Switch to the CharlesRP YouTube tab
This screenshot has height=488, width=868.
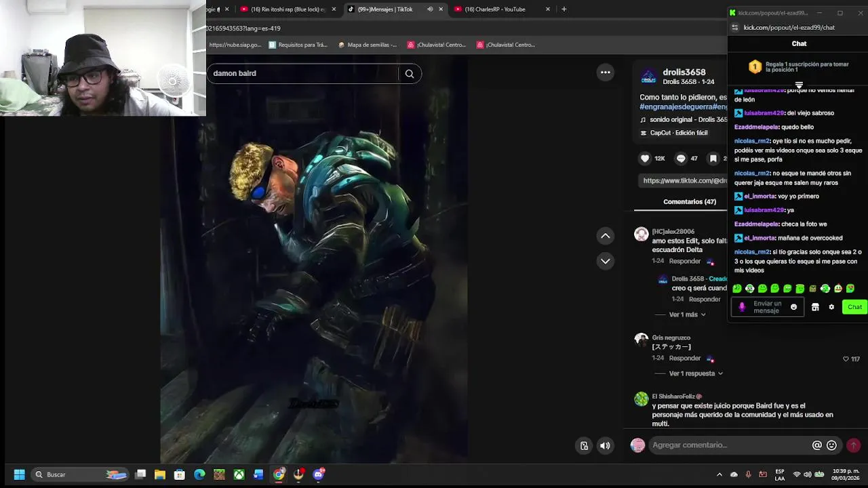pyautogui.click(x=495, y=9)
